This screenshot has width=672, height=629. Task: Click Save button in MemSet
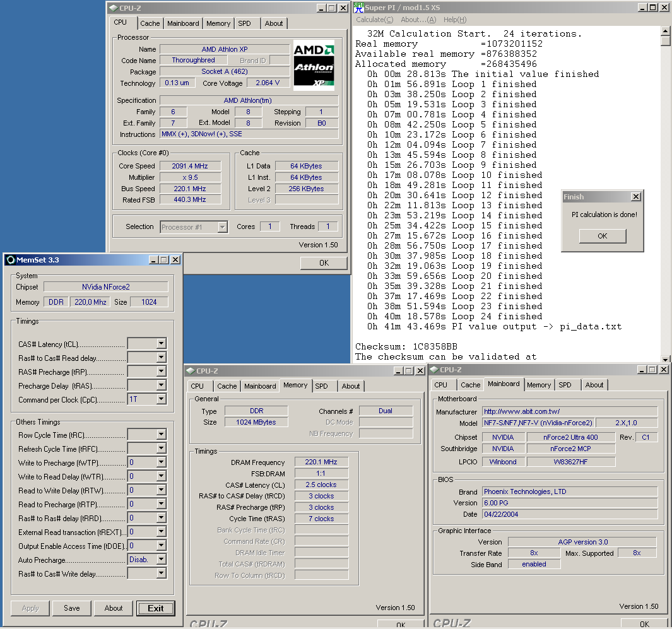[x=71, y=608]
